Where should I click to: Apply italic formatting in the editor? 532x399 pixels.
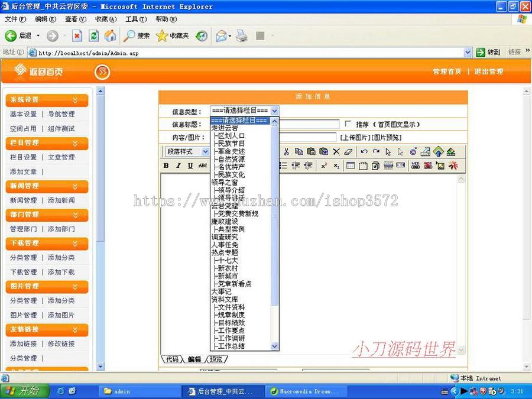click(x=178, y=166)
